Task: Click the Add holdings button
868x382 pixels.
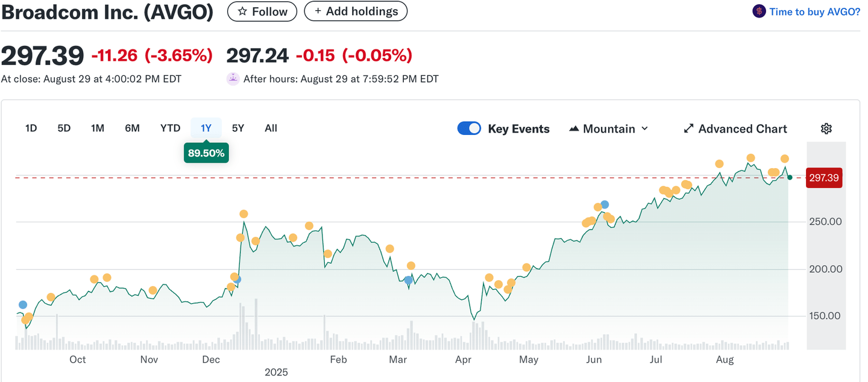Action: 355,11
